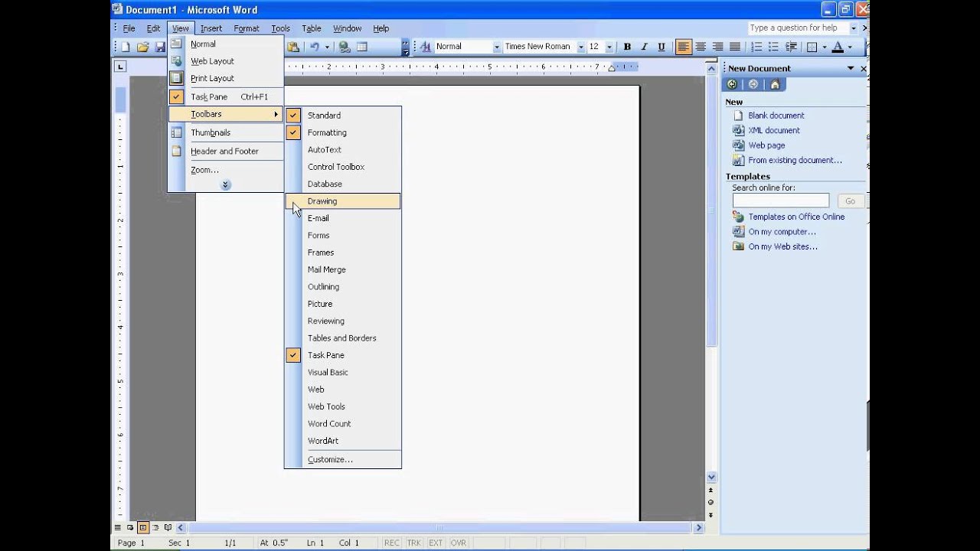980x551 pixels.
Task: Click the Decrease Indent icon
Action: [790, 47]
